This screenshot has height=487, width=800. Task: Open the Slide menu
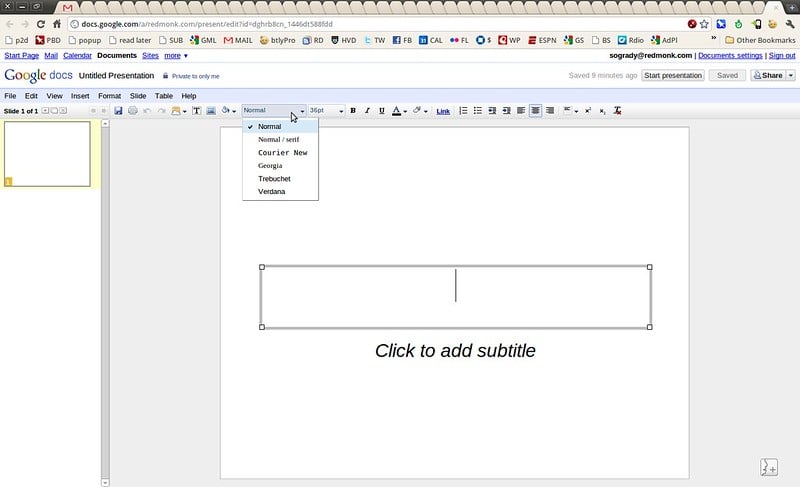click(x=138, y=96)
